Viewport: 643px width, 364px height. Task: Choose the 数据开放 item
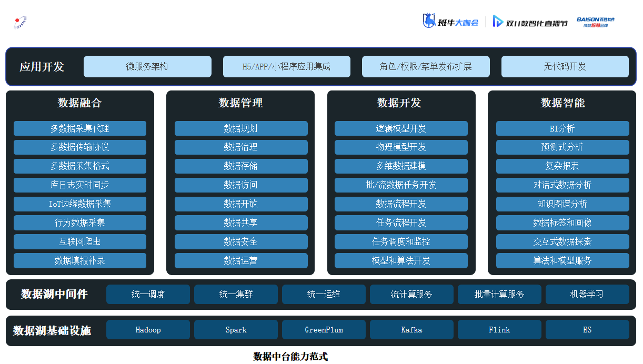pos(241,204)
